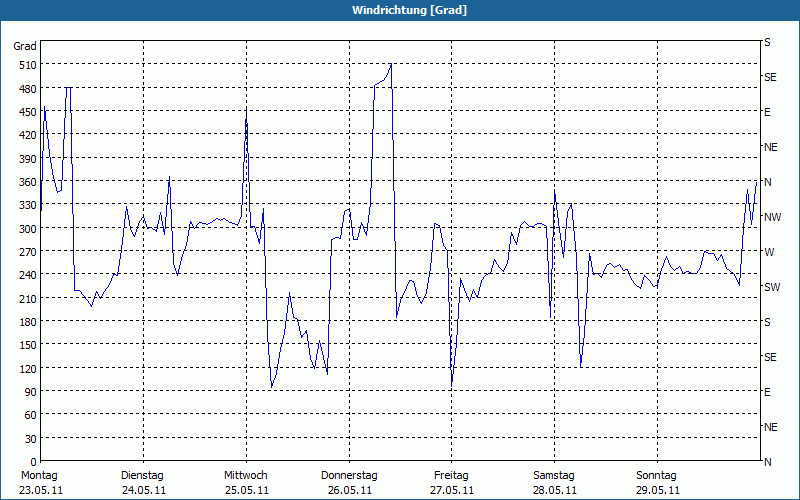Select the 'E' compass label level with 450

pyautogui.click(x=767, y=112)
